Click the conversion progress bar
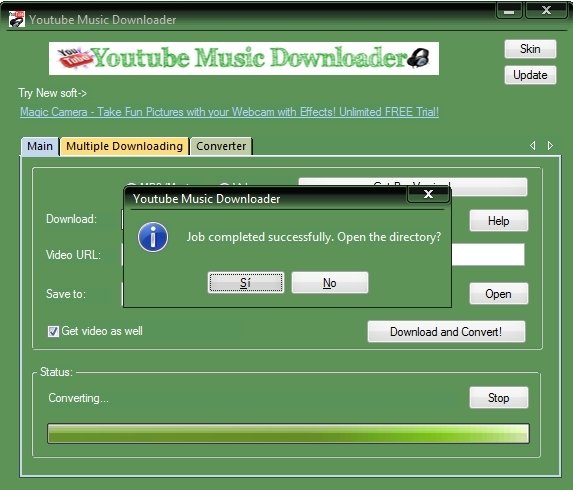 288,434
